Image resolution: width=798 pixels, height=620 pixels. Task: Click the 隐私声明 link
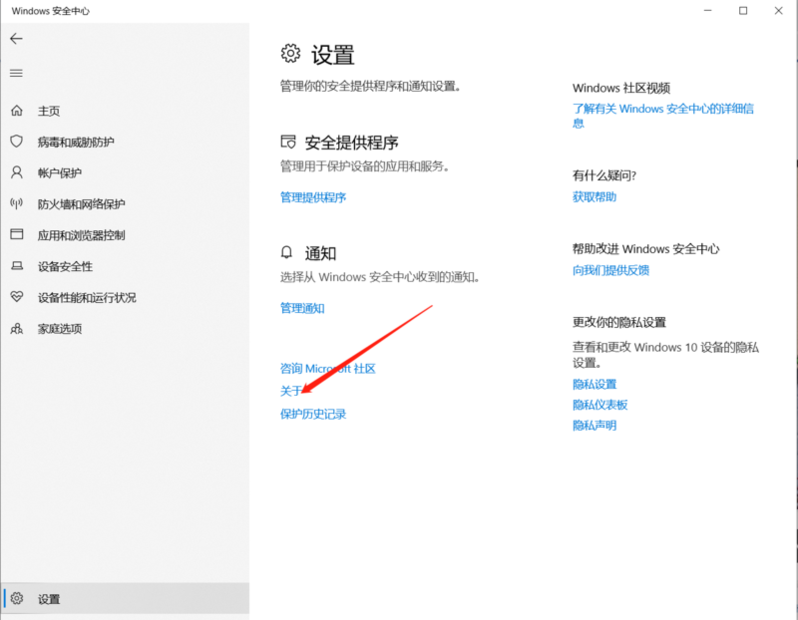point(594,426)
